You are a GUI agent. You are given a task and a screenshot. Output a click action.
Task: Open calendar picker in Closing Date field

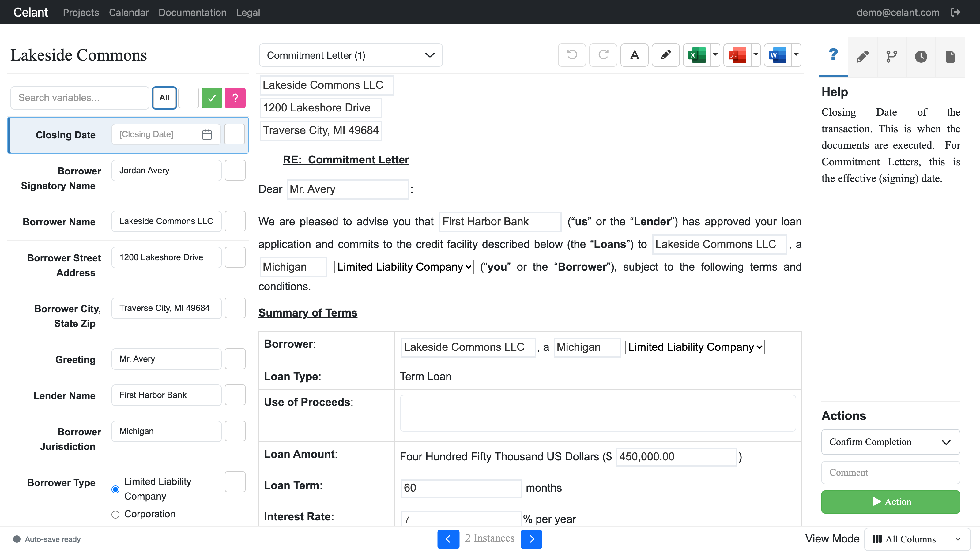click(x=207, y=134)
